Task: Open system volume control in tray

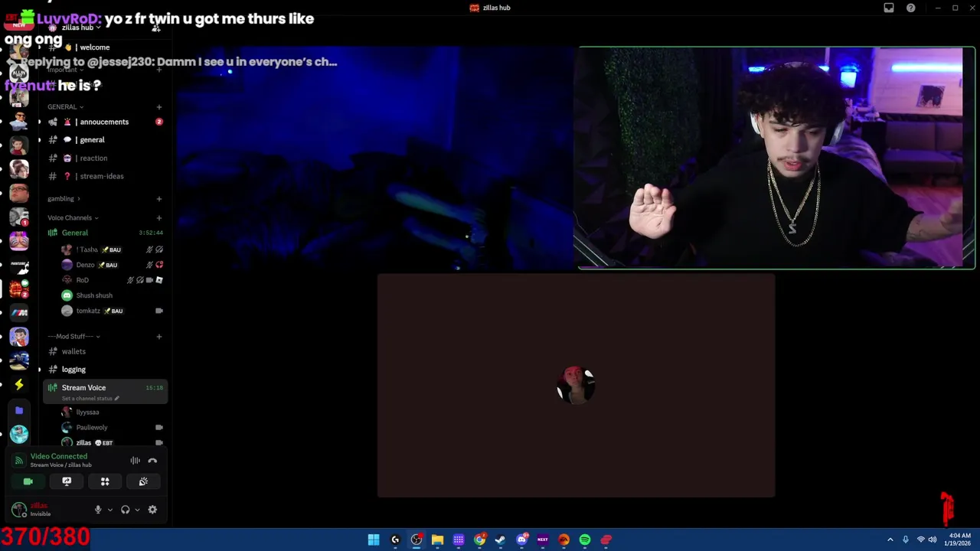Action: click(933, 540)
